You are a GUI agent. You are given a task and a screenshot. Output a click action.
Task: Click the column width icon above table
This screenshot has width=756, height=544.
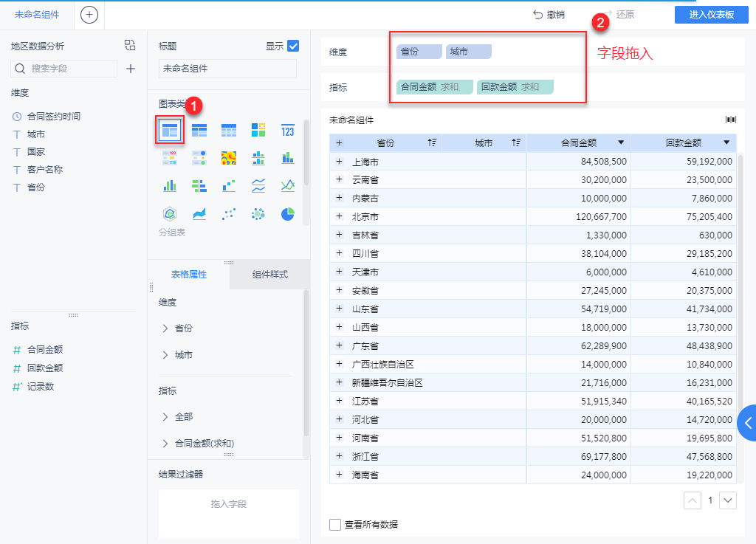(x=730, y=120)
